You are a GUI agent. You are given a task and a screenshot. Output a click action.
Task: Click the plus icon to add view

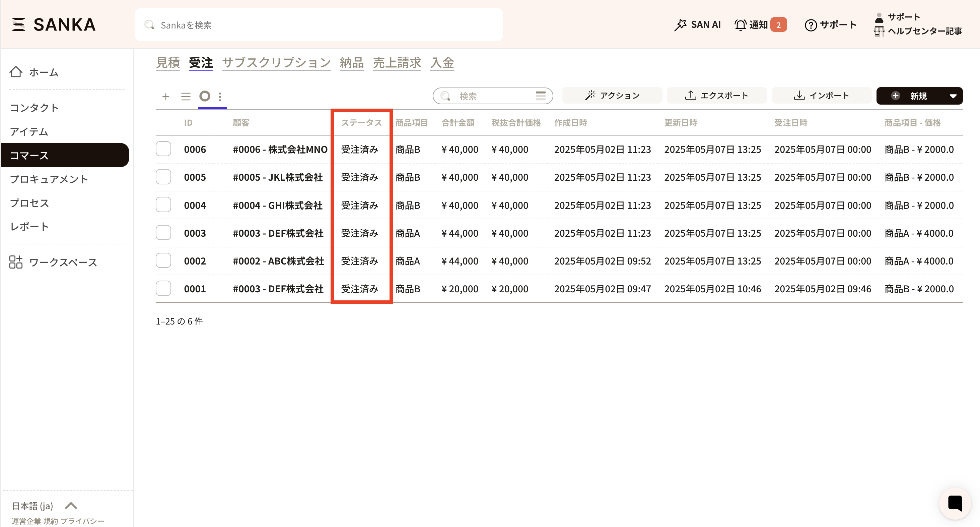[x=165, y=96]
